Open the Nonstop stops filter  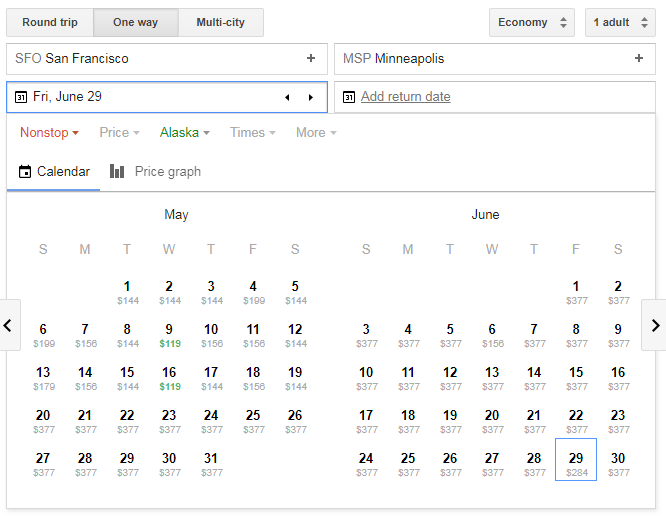pyautogui.click(x=49, y=132)
